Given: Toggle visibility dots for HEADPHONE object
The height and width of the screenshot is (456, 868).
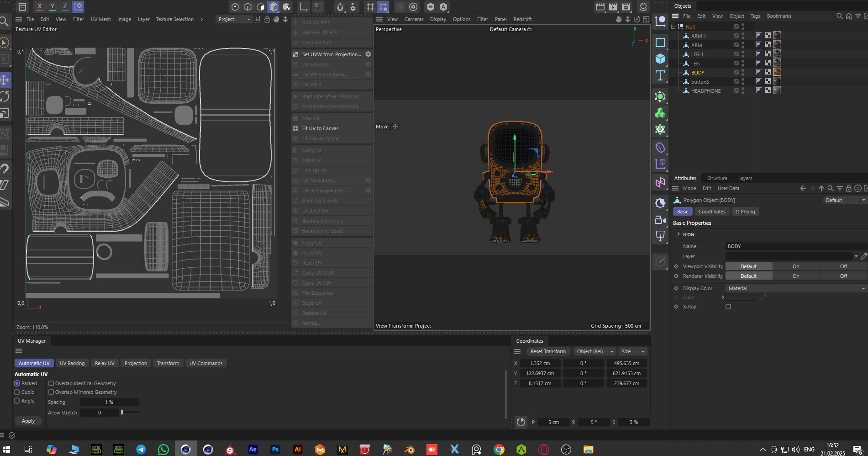Looking at the screenshot, I should [743, 91].
